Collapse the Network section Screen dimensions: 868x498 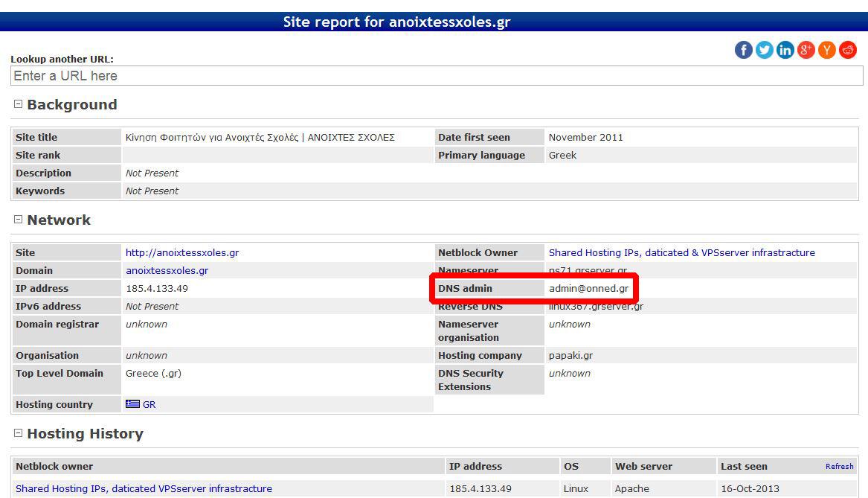click(x=18, y=220)
